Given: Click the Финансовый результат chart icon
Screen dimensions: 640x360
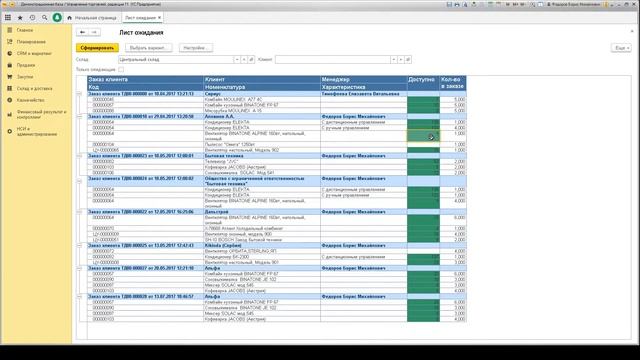Looking at the screenshot, I should point(10,114).
